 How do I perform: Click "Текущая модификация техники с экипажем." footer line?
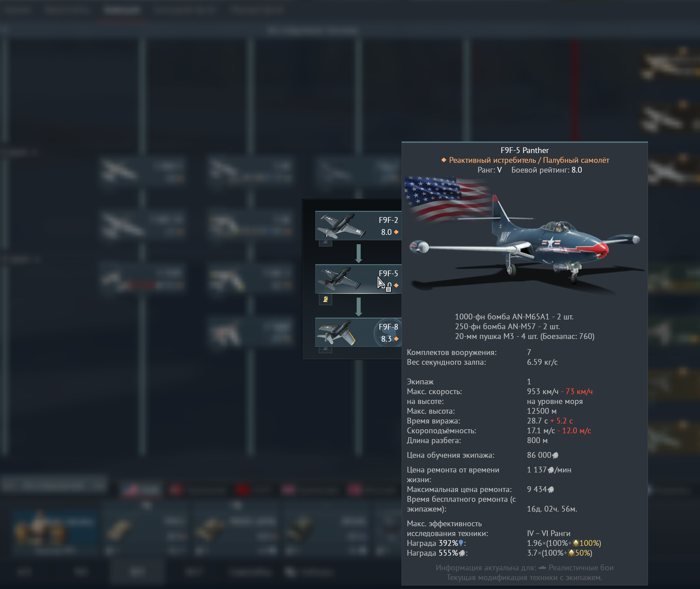525,577
